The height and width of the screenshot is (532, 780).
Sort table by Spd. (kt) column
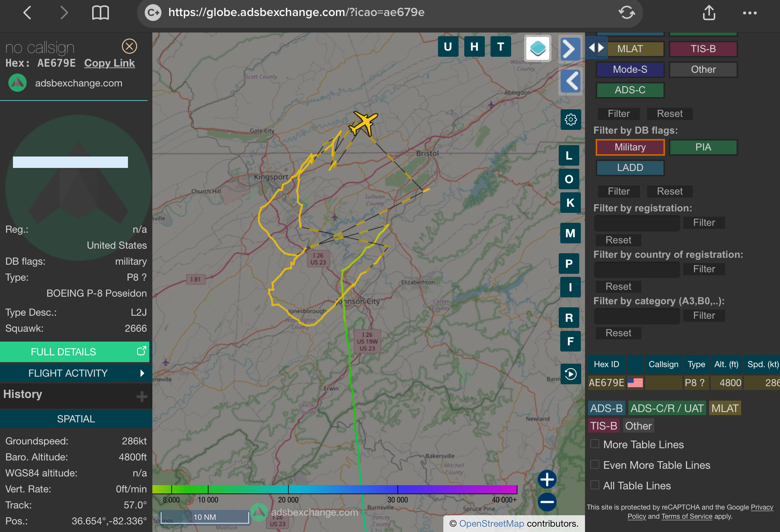[x=762, y=364]
